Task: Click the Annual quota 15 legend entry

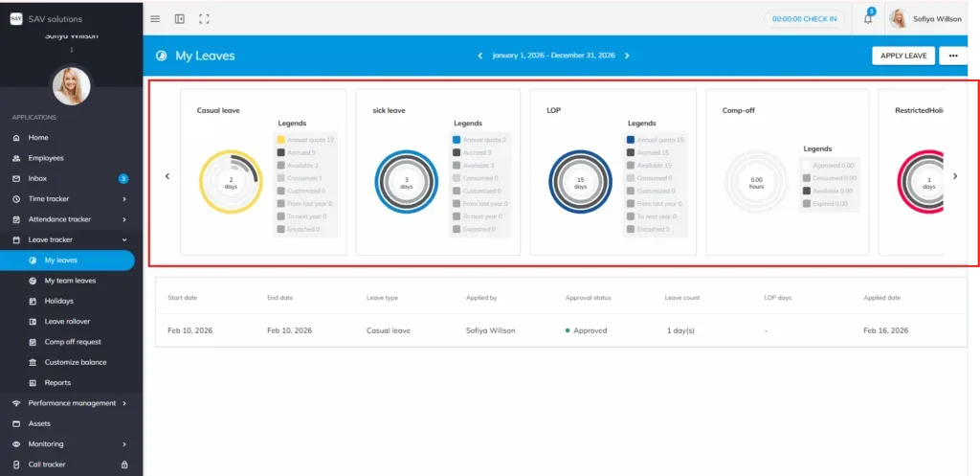Action: click(x=655, y=140)
